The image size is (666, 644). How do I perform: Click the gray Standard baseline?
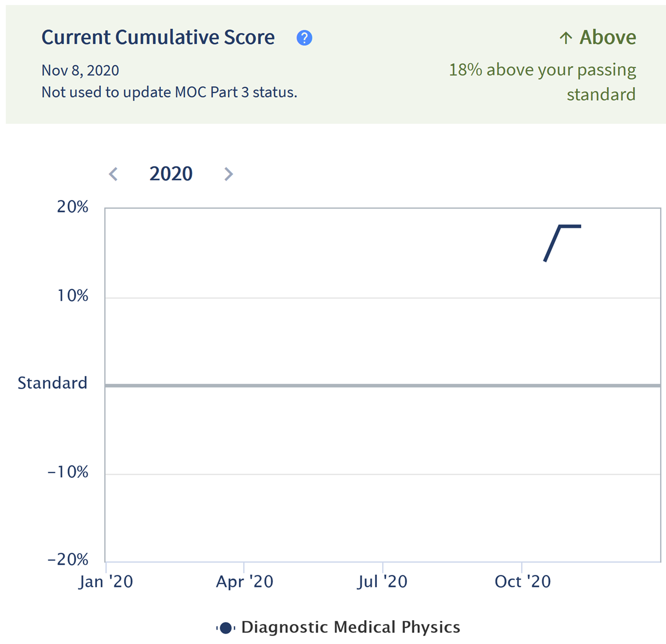383,386
